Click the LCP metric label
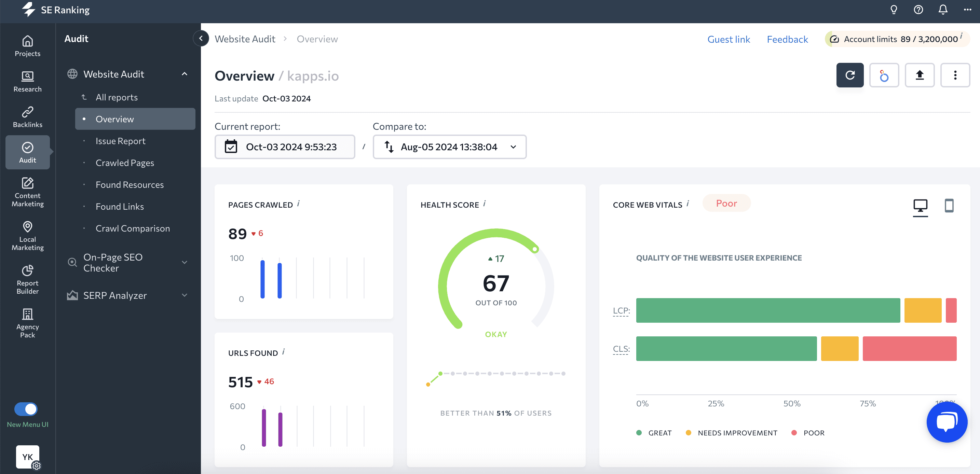Viewport: 980px width, 474px height. [x=621, y=310]
